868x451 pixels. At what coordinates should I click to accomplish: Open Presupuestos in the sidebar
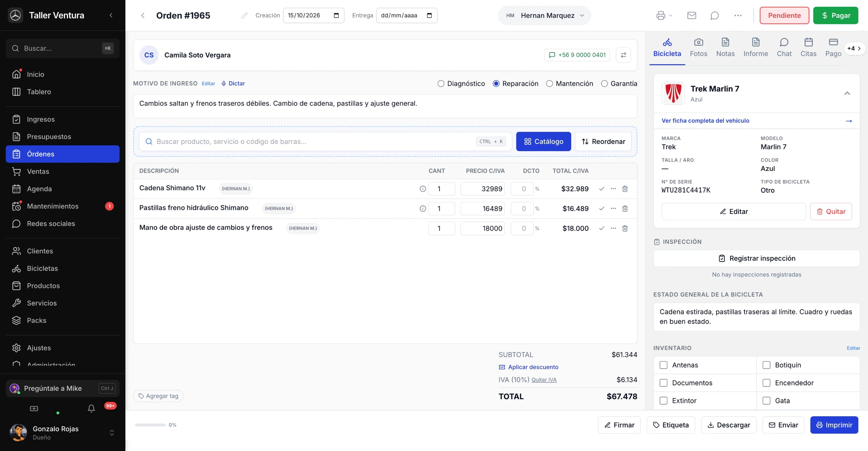63,137
